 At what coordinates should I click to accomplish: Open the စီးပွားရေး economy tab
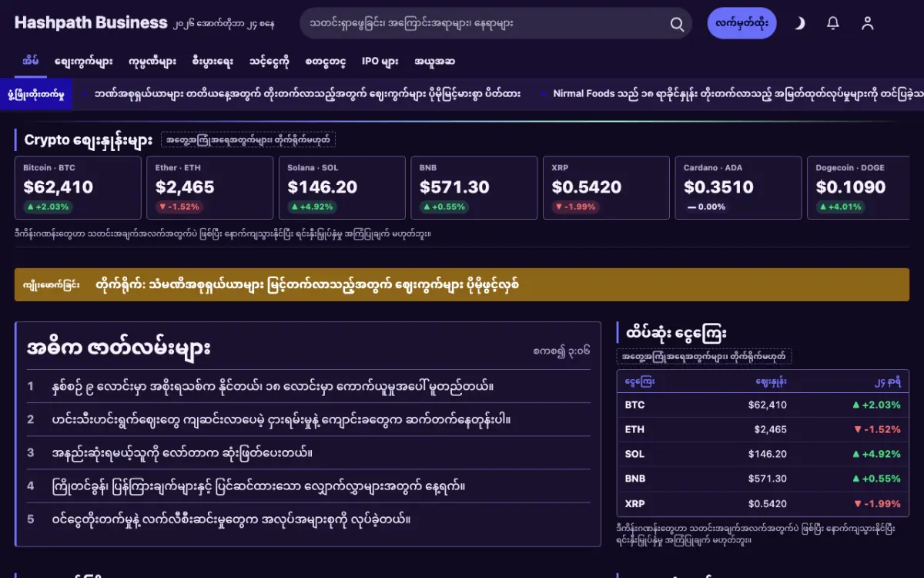coord(213,62)
